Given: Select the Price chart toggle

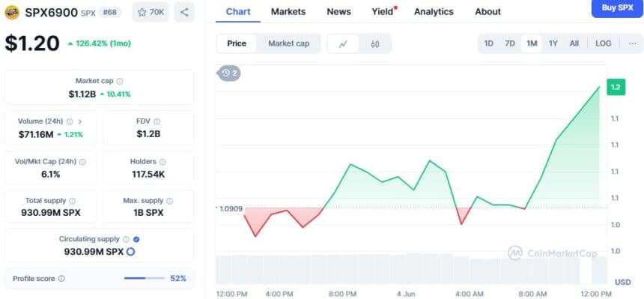Looking at the screenshot, I should click(237, 43).
